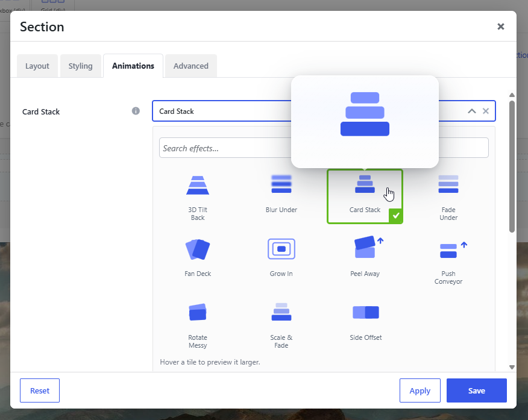528x420 pixels.
Task: Click the scrollbar down arrow
Action: click(512, 367)
